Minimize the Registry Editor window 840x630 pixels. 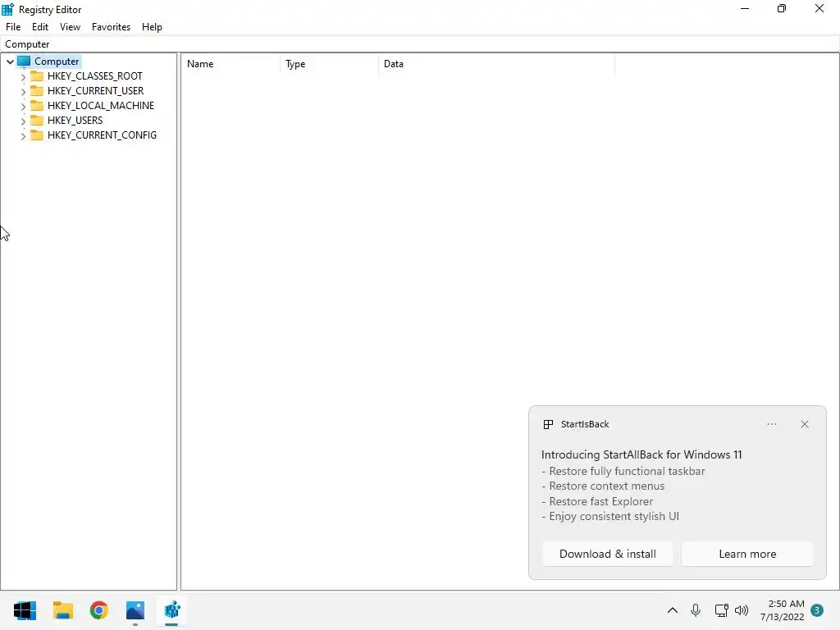[745, 8]
